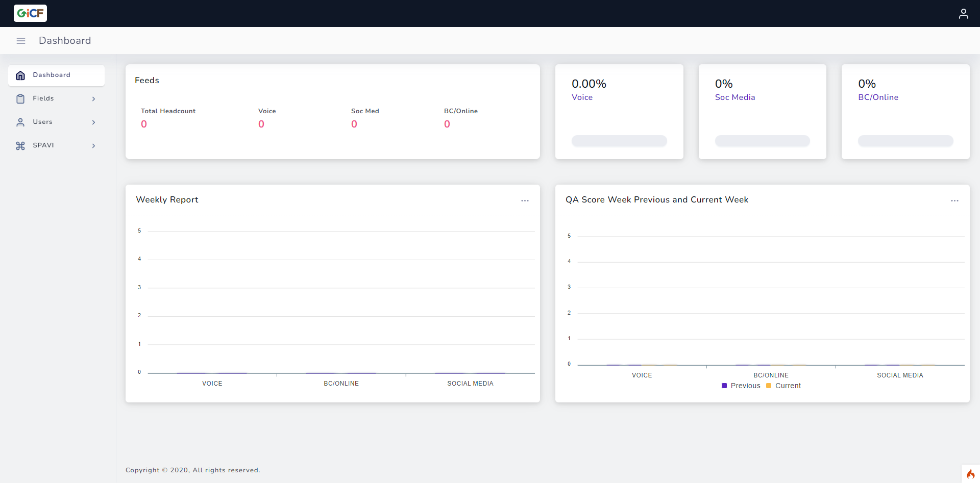The width and height of the screenshot is (980, 483).
Task: Select Users in the sidebar menu
Action: (x=42, y=122)
